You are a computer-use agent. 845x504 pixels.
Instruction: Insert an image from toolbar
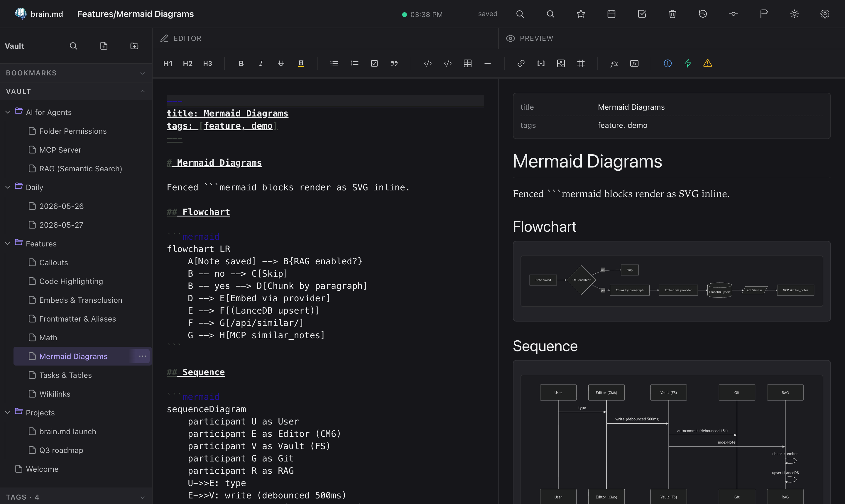(x=561, y=63)
